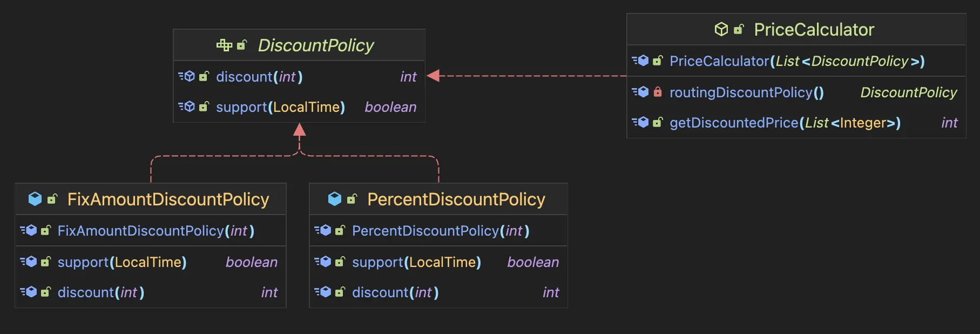This screenshot has width=980, height=334.
Task: Select support(LocalTime) in FixAmountDiscountPolicy
Action: pos(122,262)
